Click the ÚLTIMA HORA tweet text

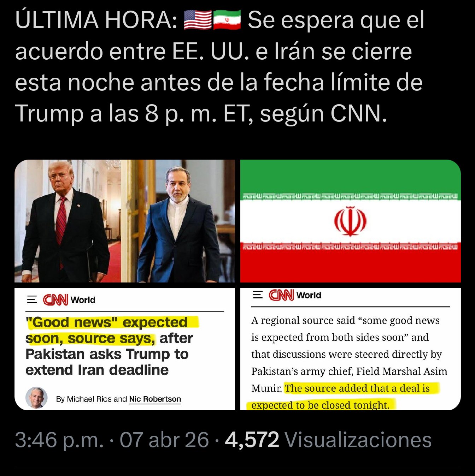(220, 66)
